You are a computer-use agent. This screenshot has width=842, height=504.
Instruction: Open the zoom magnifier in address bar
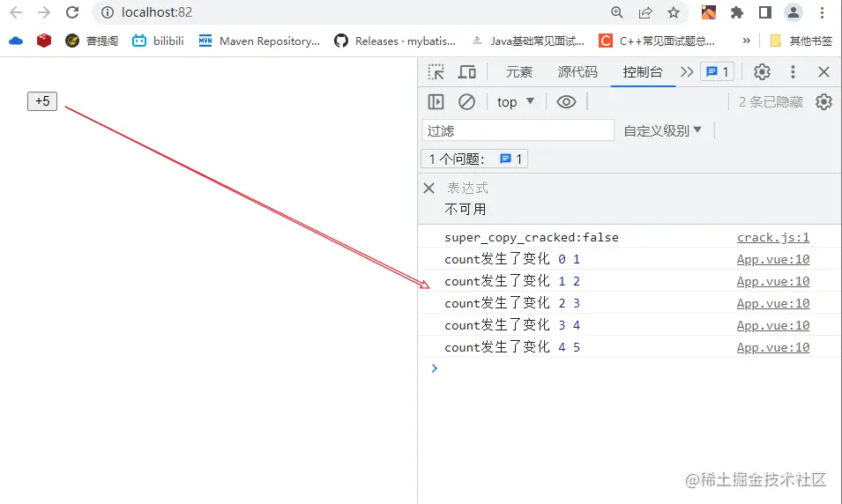coord(617,12)
